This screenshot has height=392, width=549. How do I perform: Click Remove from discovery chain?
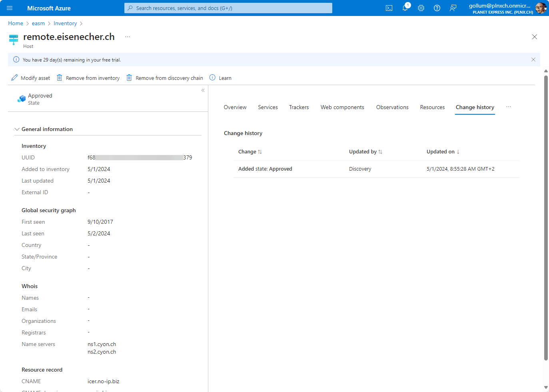165,78
